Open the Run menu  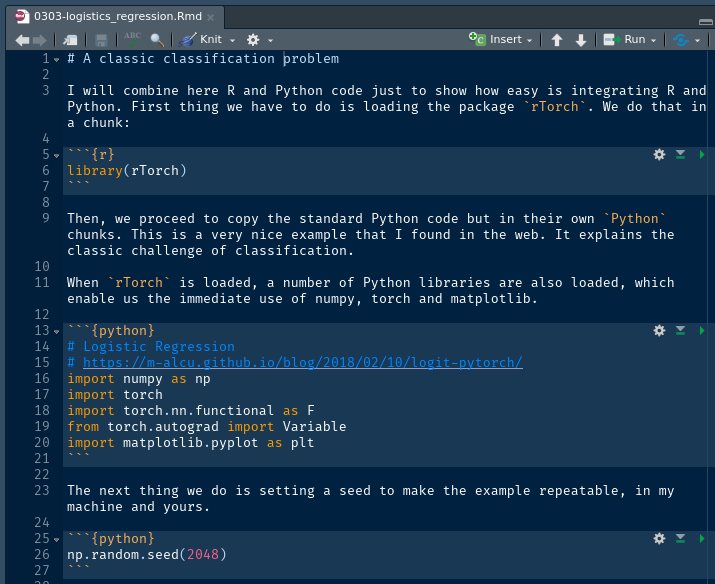631,39
